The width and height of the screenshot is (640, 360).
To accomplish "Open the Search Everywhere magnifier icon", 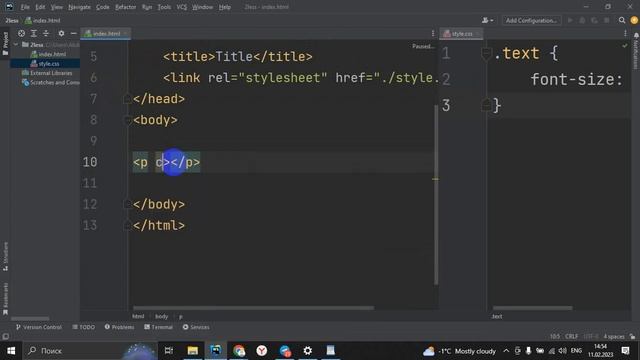I will [x=622, y=20].
